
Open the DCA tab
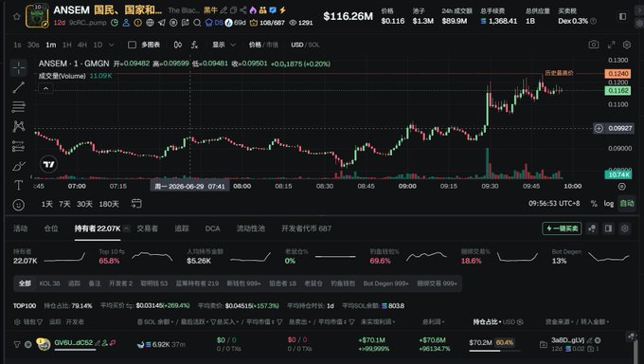(212, 228)
